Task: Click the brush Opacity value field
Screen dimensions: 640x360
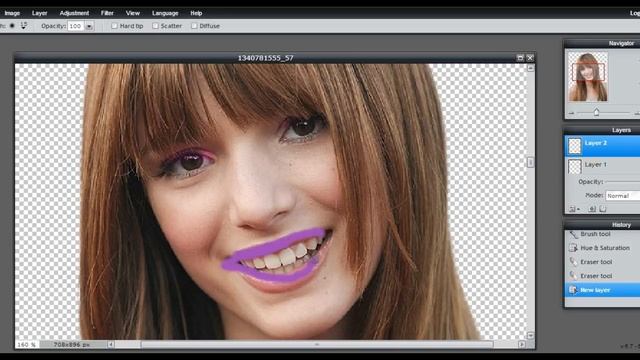Action: pos(76,26)
